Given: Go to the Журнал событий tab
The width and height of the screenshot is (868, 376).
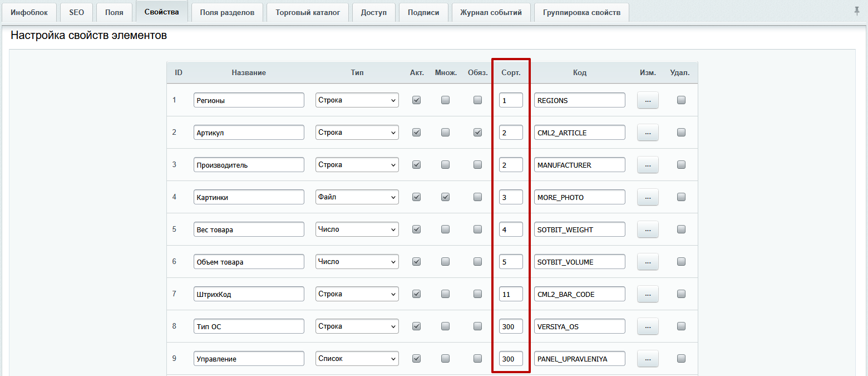Looking at the screenshot, I should pyautogui.click(x=491, y=12).
